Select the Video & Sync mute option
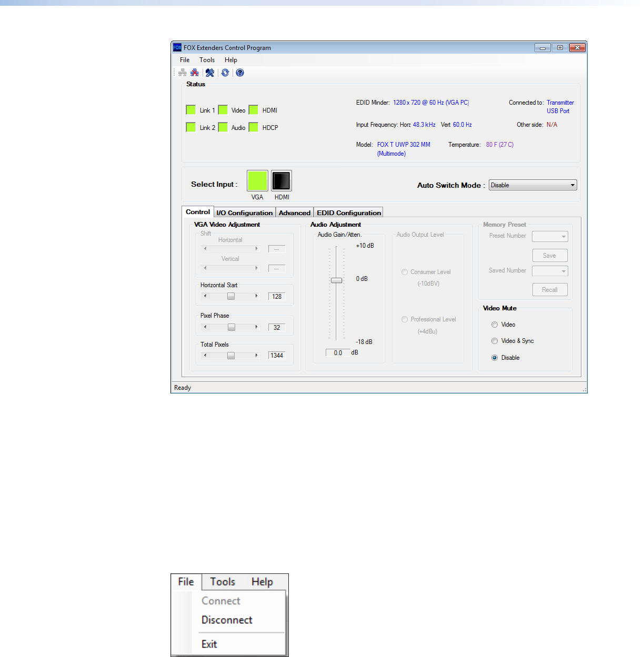The width and height of the screenshot is (644, 657). coord(495,341)
